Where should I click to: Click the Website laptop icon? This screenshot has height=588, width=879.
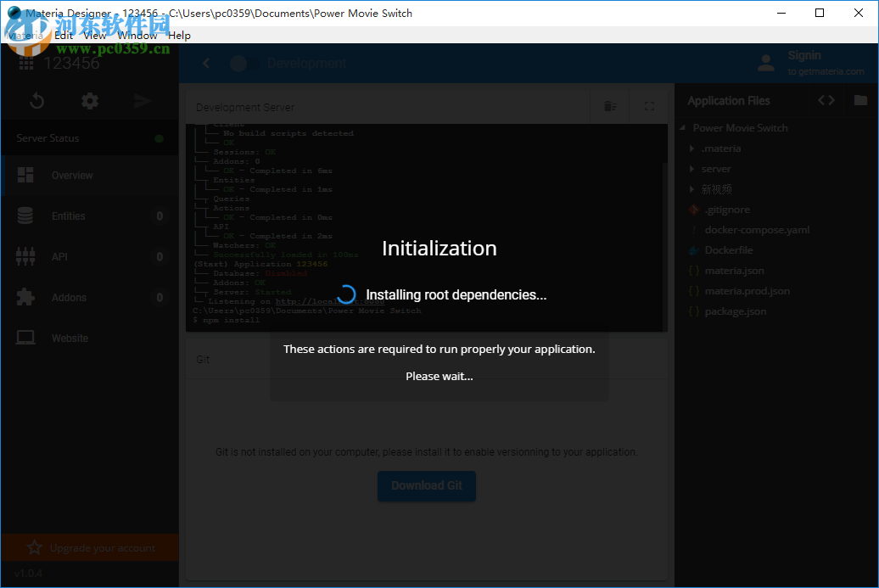[x=25, y=338]
